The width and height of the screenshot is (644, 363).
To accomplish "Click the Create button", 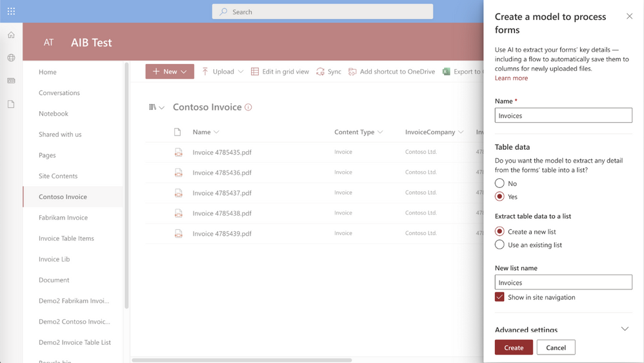I will click(514, 347).
